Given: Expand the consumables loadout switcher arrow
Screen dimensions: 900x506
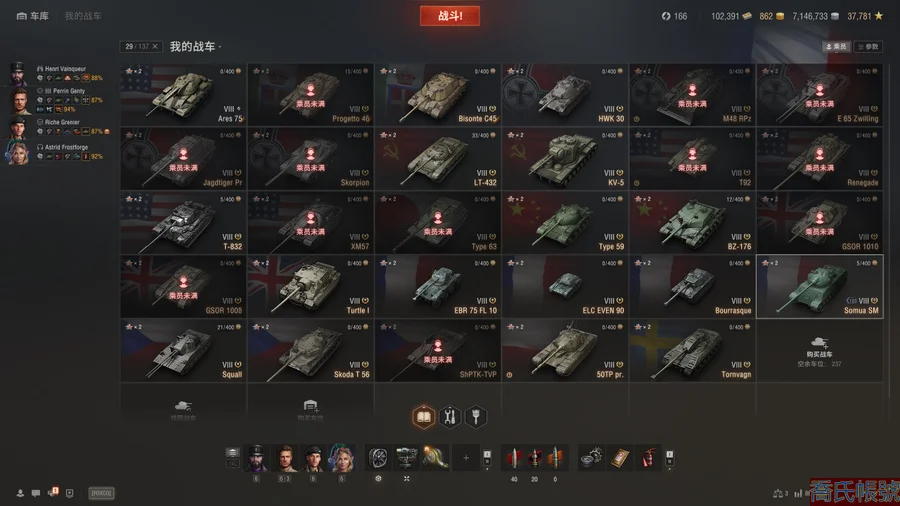Looking at the screenshot, I should tap(669, 457).
